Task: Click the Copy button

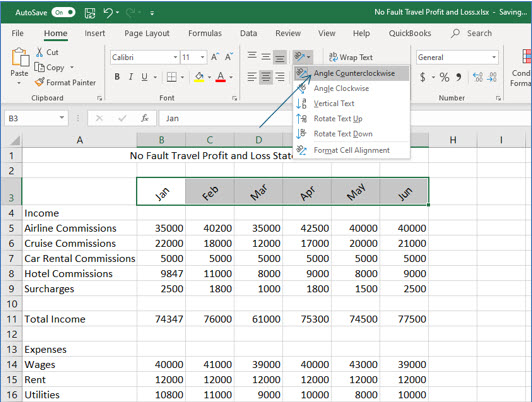Action: (x=50, y=68)
